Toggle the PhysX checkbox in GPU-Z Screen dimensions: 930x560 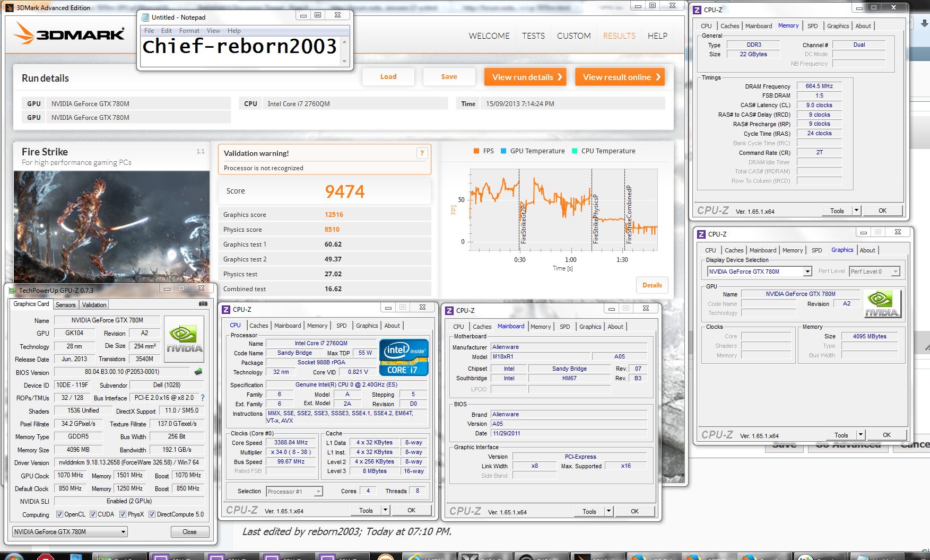coord(123,514)
